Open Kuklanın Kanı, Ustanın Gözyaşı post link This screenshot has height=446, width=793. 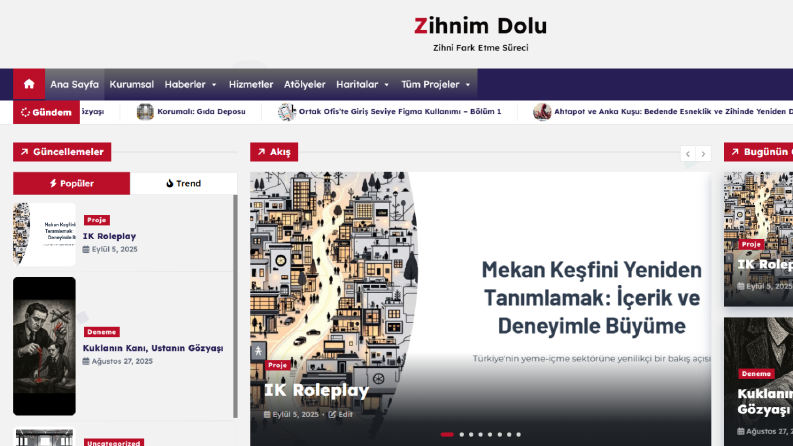click(x=153, y=348)
